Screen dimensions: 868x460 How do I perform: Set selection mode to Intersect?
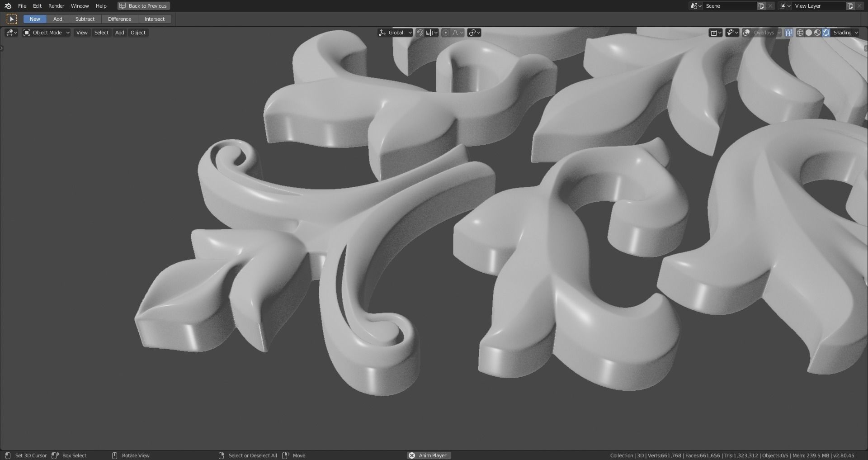coord(155,19)
